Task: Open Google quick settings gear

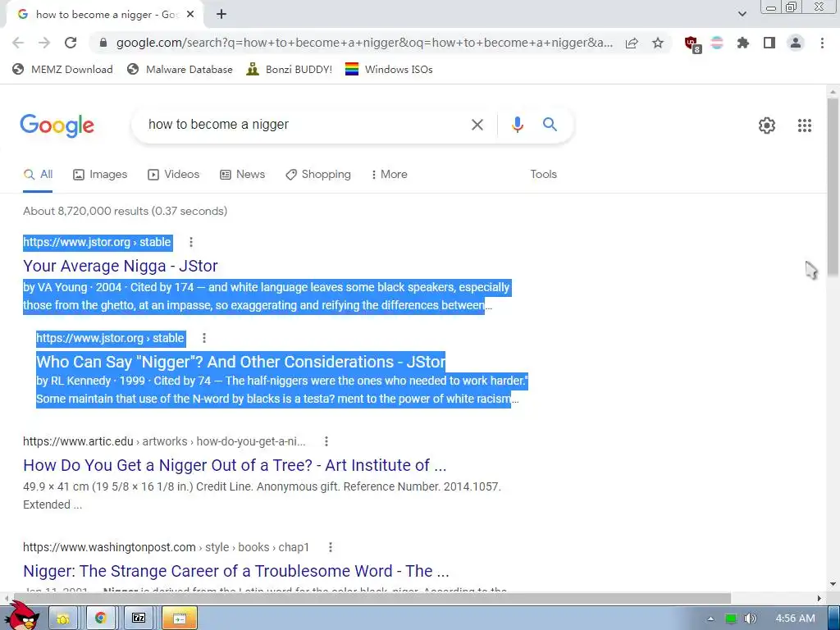Action: 767,126
